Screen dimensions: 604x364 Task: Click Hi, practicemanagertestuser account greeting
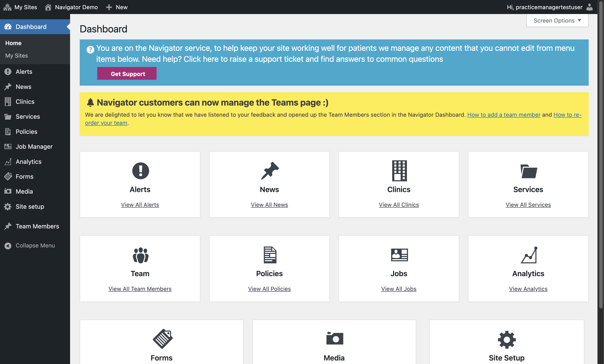pyautogui.click(x=544, y=7)
